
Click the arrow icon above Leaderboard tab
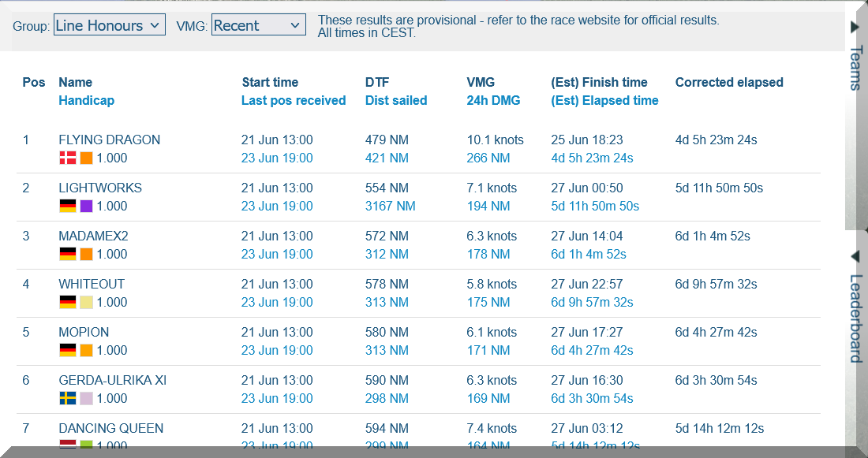[855, 257]
